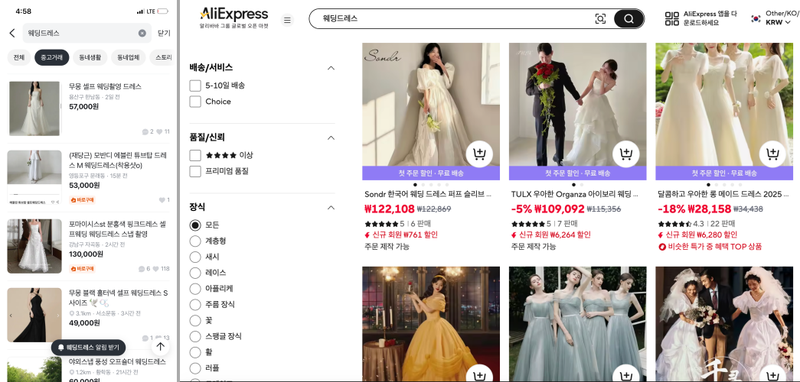Click the AliExpress search input field
This screenshot has height=382, width=800.
[x=454, y=18]
